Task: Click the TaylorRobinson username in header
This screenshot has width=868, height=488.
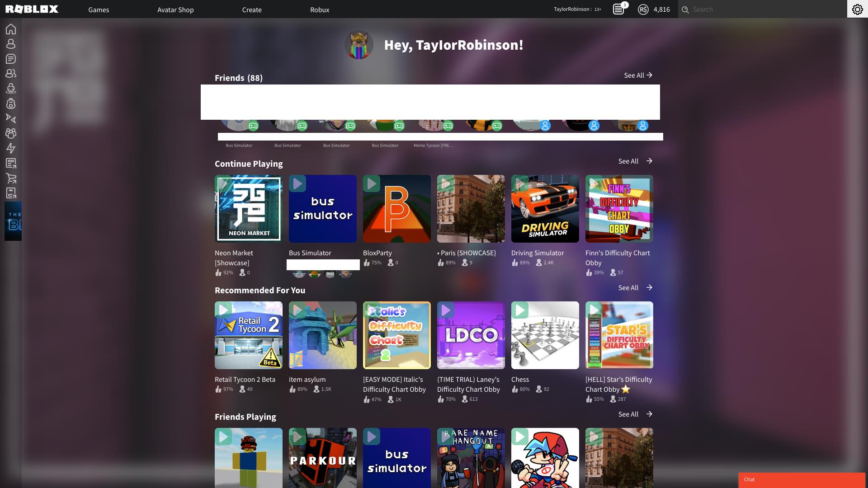Action: pos(571,9)
